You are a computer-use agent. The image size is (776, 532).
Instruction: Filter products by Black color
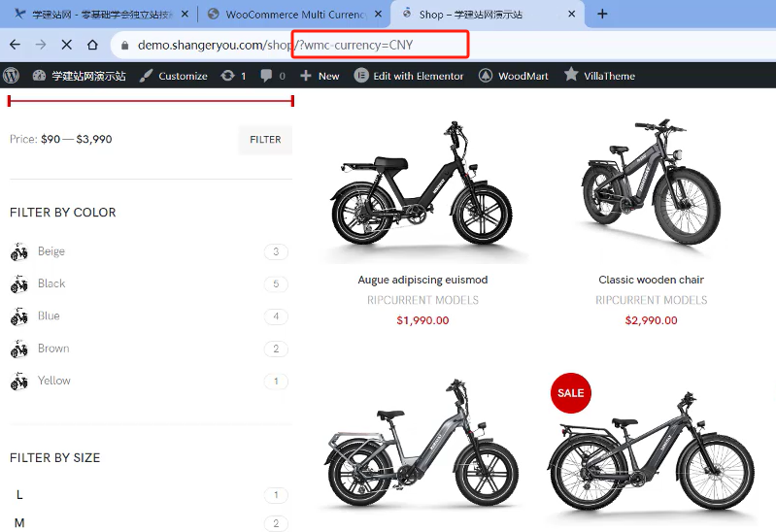pyautogui.click(x=51, y=283)
